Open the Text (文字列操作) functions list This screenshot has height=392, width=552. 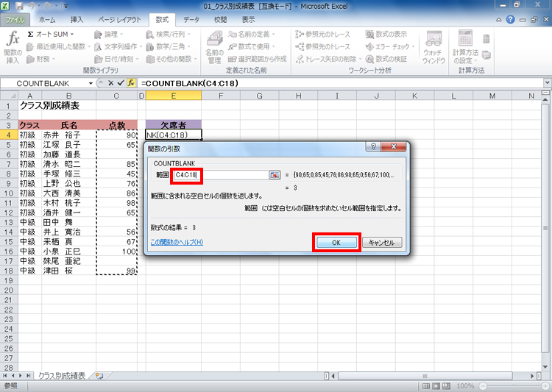[118, 46]
